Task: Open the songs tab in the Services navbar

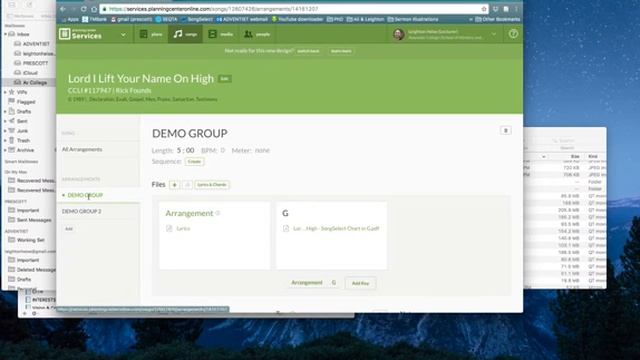Action: click(x=185, y=34)
